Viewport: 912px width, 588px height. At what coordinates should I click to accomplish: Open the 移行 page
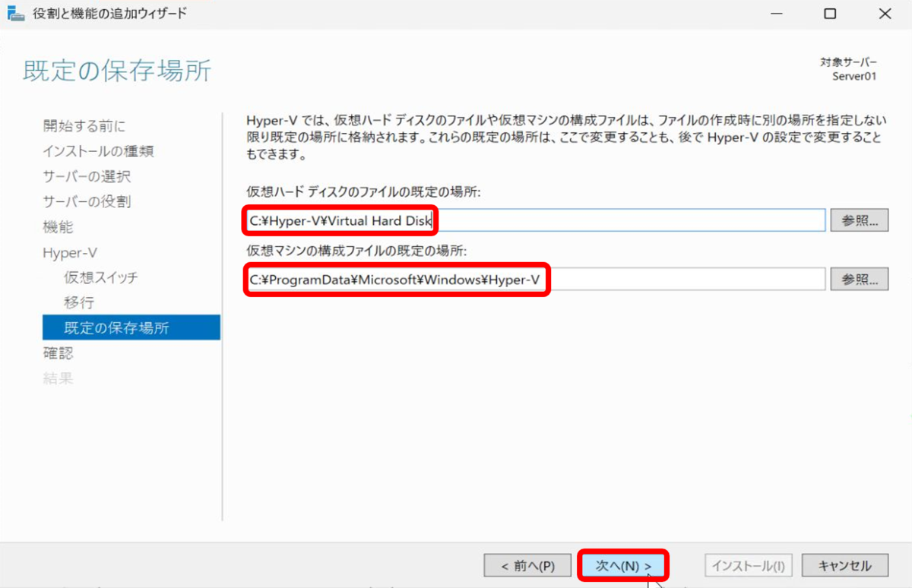79,302
